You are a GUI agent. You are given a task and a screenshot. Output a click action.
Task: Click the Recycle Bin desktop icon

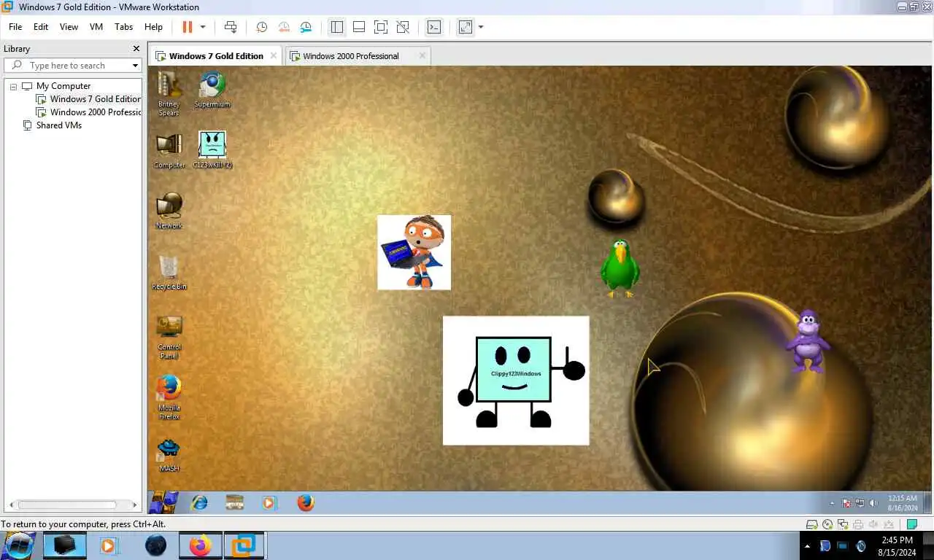point(169,272)
